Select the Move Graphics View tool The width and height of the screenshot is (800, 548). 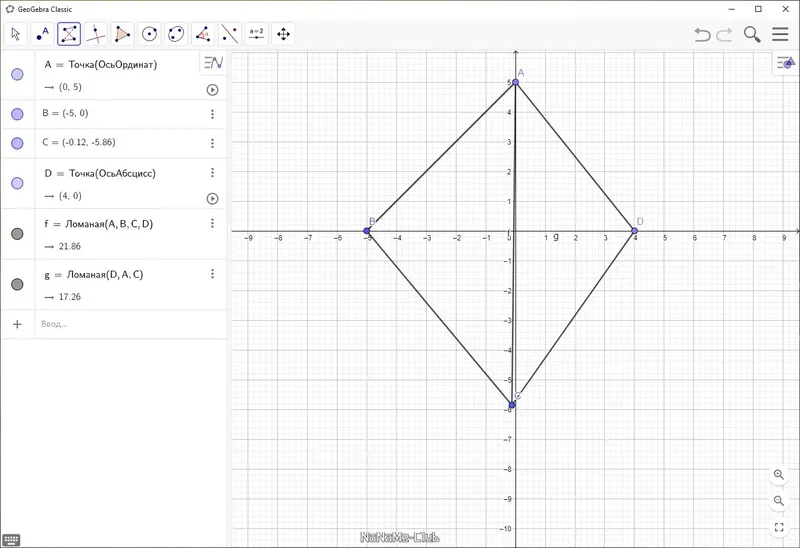pyautogui.click(x=283, y=34)
